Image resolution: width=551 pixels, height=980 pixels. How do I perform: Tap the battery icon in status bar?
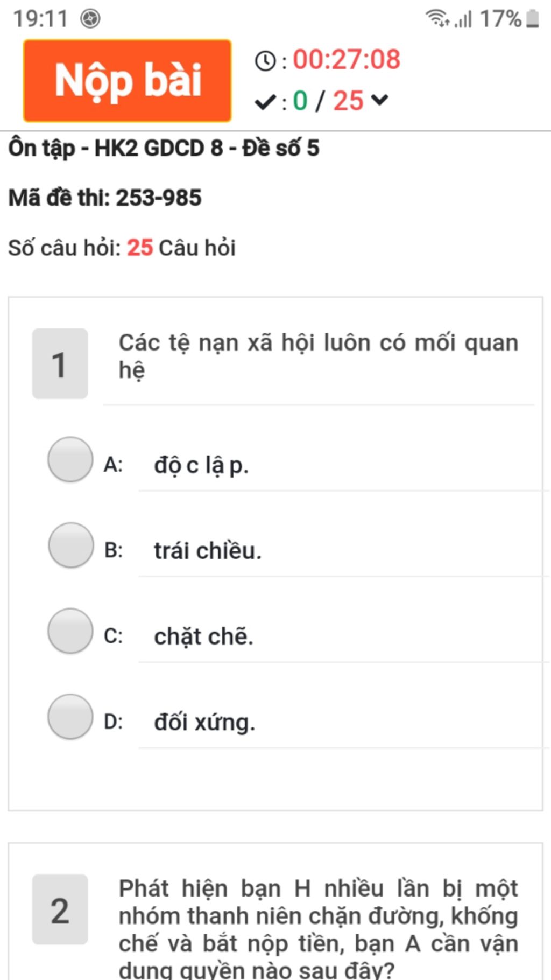coord(532,18)
